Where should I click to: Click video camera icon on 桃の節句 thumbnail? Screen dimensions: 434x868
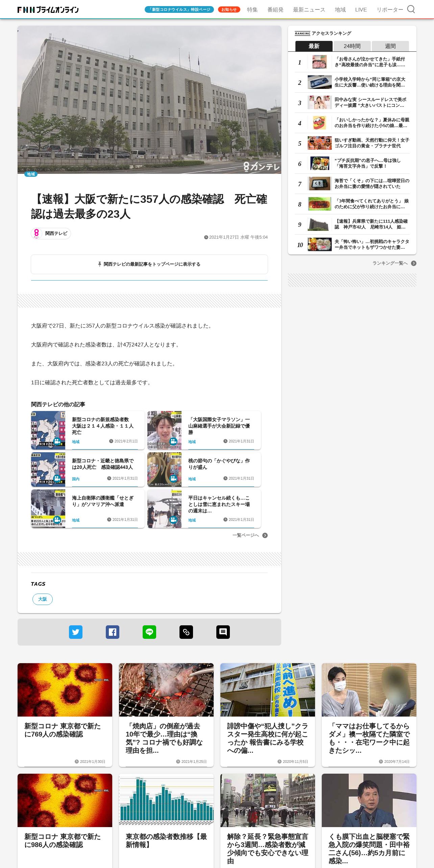(173, 478)
